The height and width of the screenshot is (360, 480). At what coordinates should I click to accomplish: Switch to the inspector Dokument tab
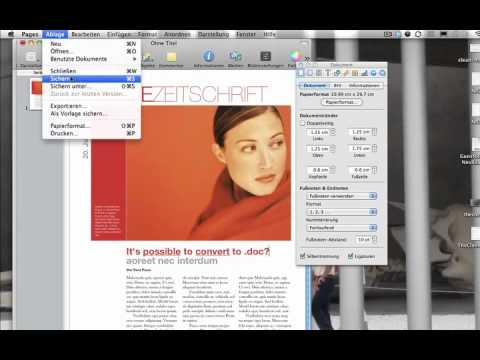(314, 86)
